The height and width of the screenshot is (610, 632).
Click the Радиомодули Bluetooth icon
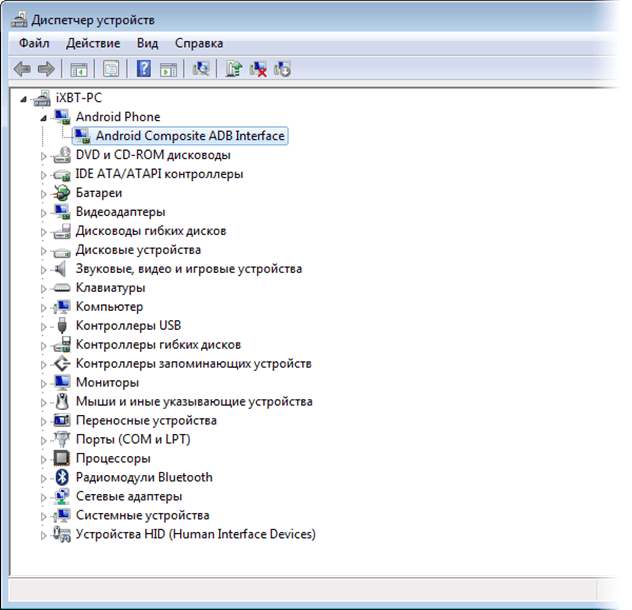tap(62, 477)
